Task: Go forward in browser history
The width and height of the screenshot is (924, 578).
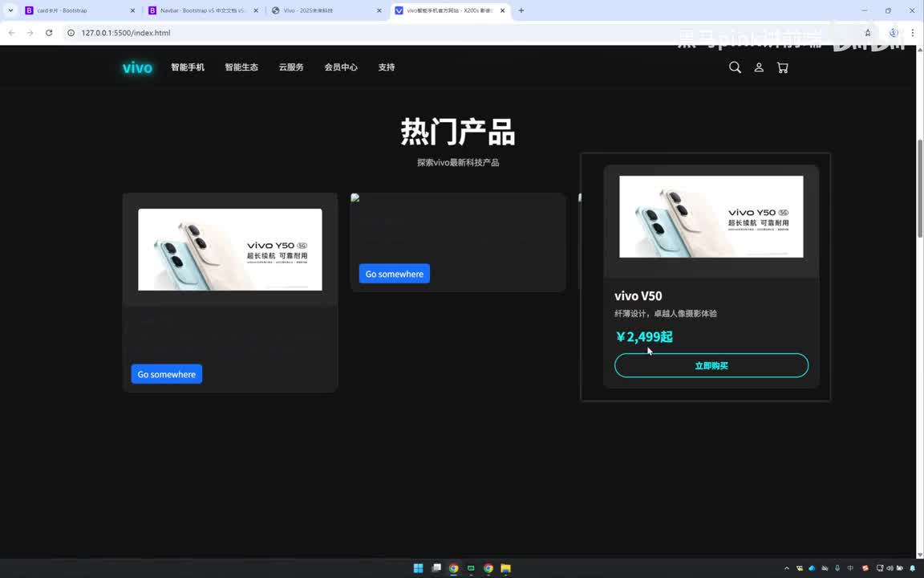Action: tap(30, 33)
